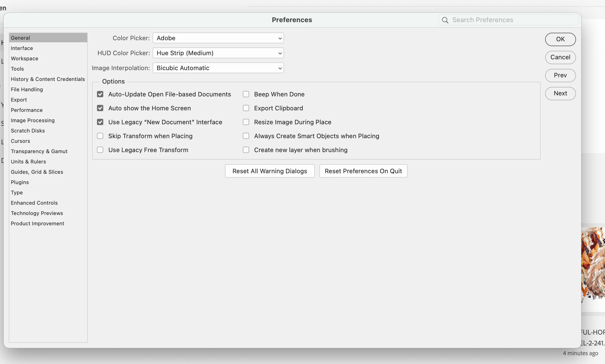
Task: Expand HUD Color Picker dropdown
Action: tap(218, 53)
